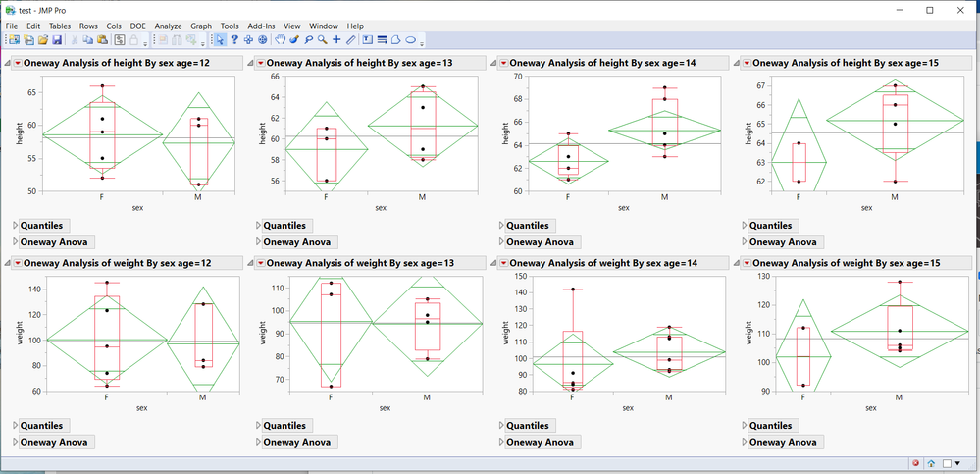The image size is (980, 474).
Task: Click the Save floppy disk icon
Action: 57,40
